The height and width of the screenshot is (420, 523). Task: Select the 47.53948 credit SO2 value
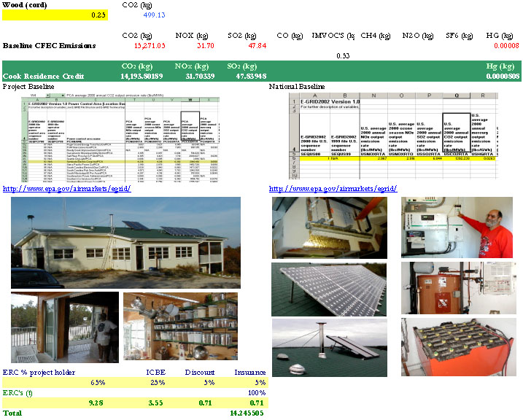tap(251, 77)
